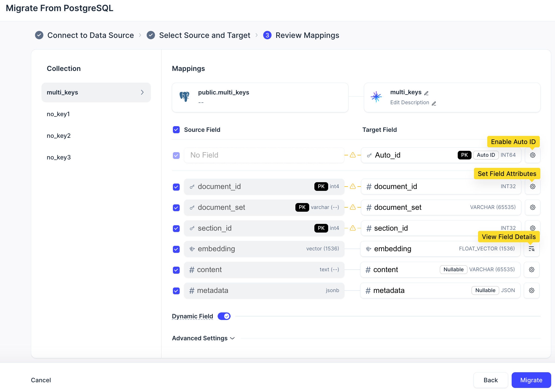Screen dimensions: 555x392
Task: Click Nullable badge on metadata field
Action: pos(485,290)
